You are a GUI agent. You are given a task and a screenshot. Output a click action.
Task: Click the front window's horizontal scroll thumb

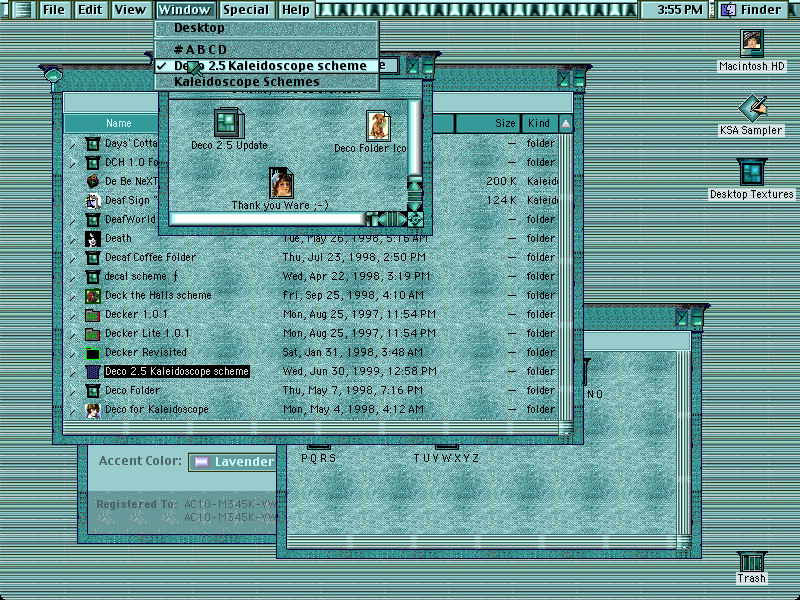(x=267, y=219)
